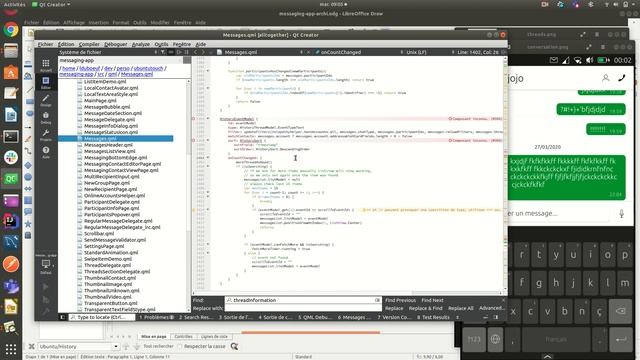Open the Terminal from the dock
640x360 pixels.
(x=11, y=136)
